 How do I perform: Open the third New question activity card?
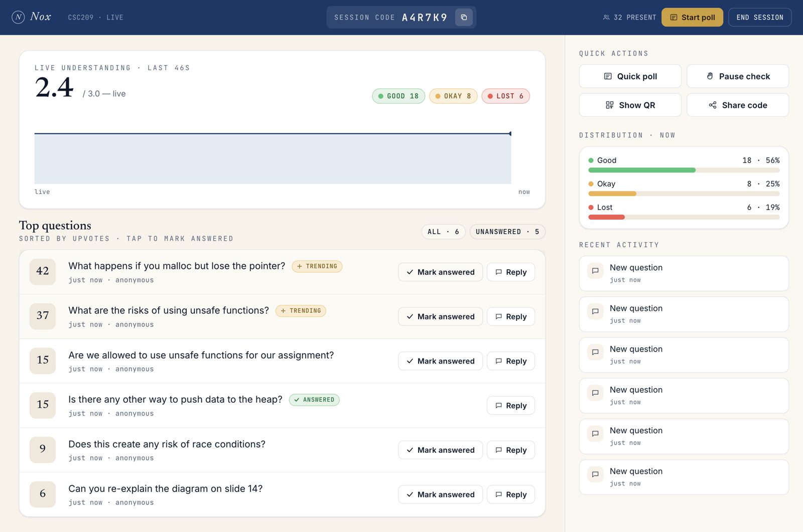coord(684,355)
